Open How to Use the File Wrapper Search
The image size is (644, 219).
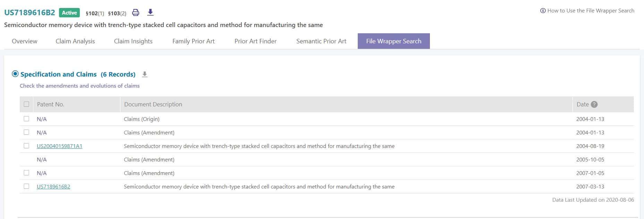(x=591, y=11)
